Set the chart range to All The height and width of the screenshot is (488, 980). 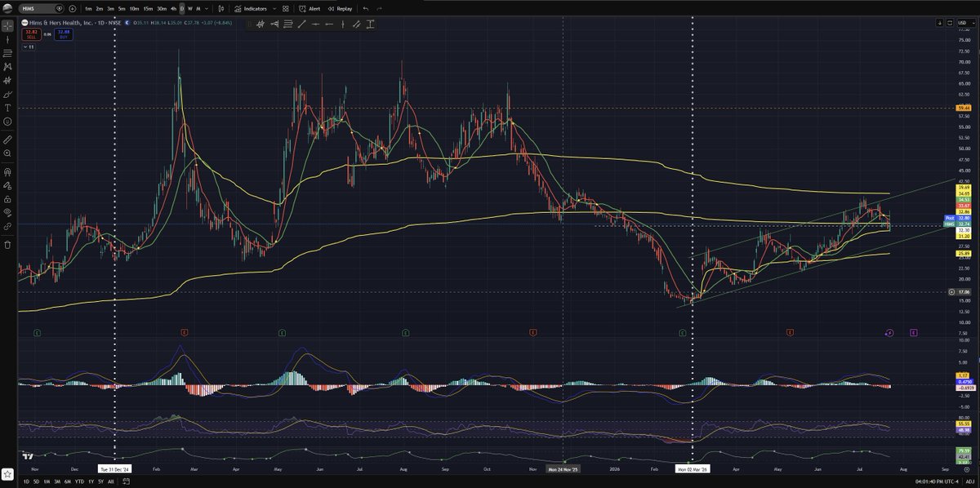click(111, 481)
